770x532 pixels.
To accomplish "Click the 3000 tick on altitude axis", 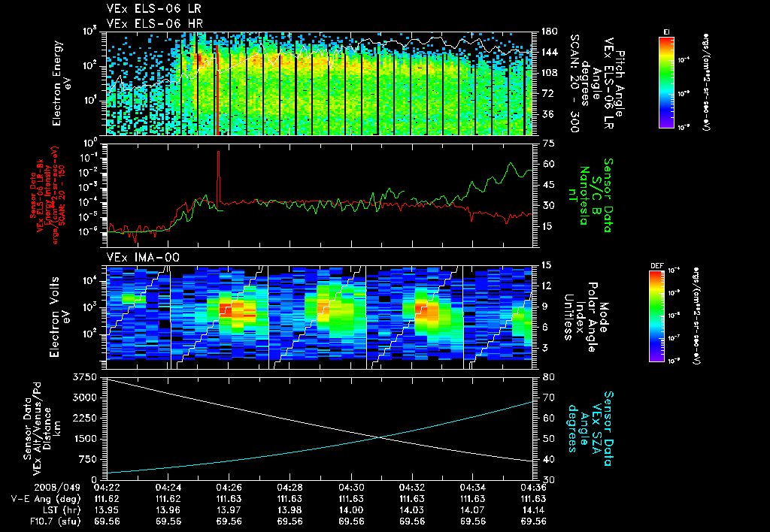I will point(85,397).
